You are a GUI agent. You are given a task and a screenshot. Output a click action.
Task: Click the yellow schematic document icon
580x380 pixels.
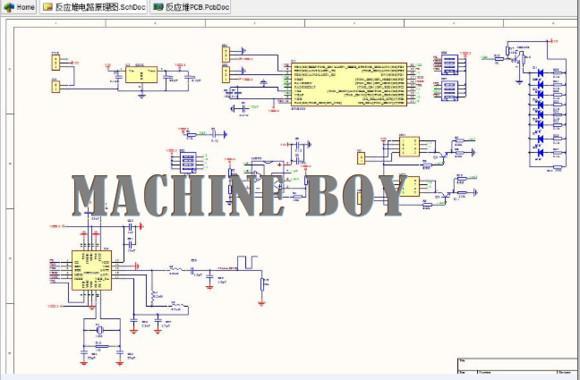point(47,7)
